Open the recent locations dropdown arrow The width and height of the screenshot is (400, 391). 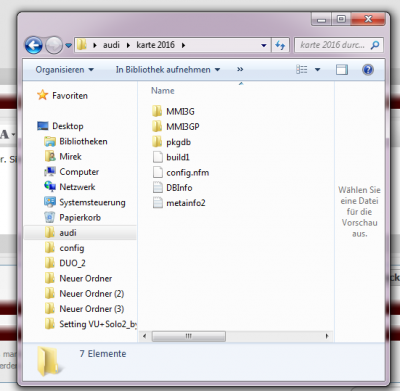(68, 45)
